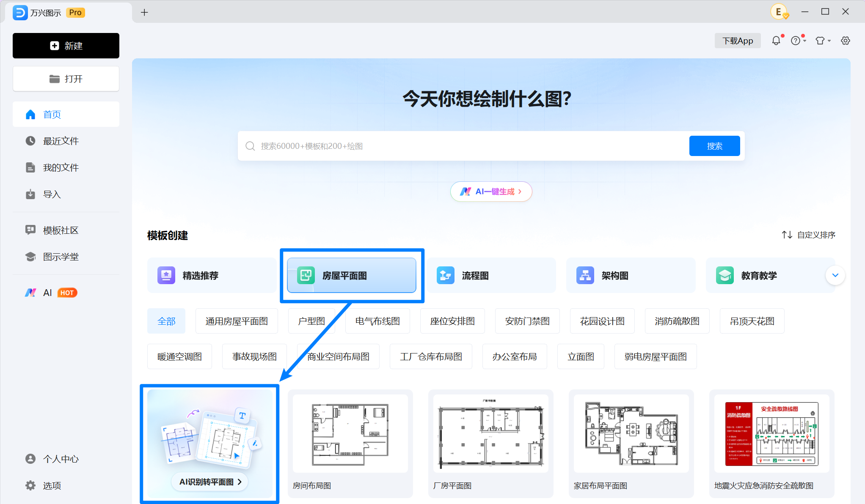The image size is (865, 504).
Task: Click the AI识别转平面图 button
Action: point(210,482)
